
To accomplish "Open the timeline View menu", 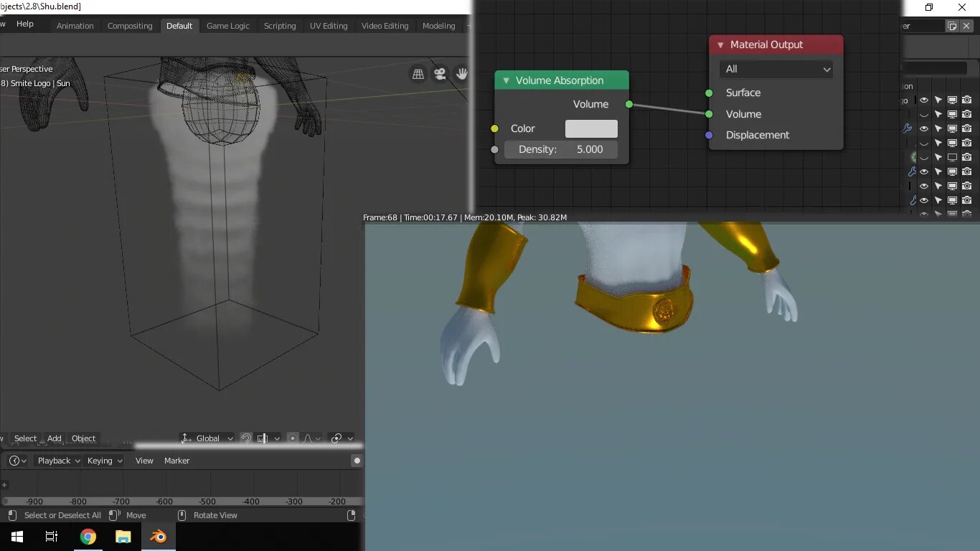I will click(x=144, y=461).
